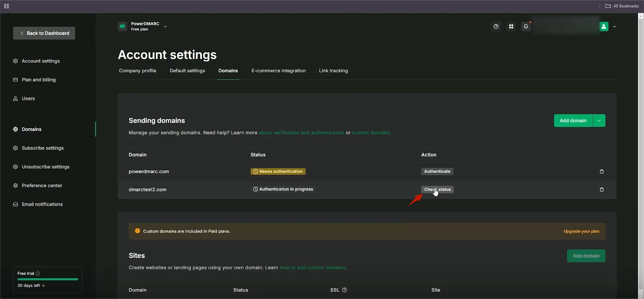The height and width of the screenshot is (299, 644).
Task: Click the help question mark icon
Action: pyautogui.click(x=496, y=27)
